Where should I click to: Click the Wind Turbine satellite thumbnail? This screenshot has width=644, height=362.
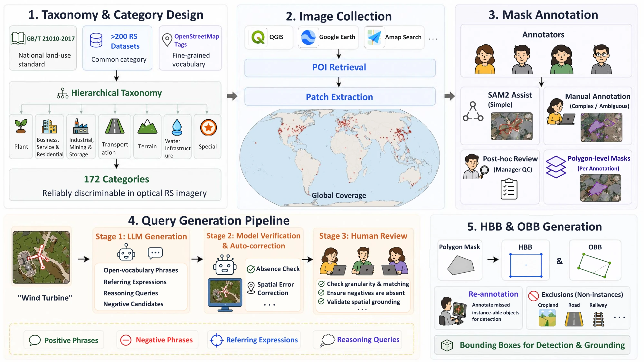[41, 257]
